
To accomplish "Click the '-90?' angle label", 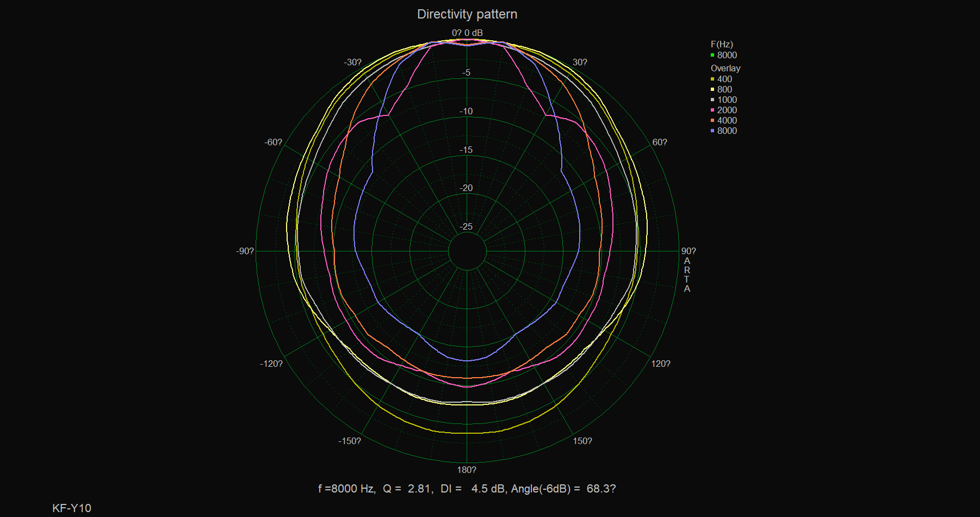I will (245, 251).
